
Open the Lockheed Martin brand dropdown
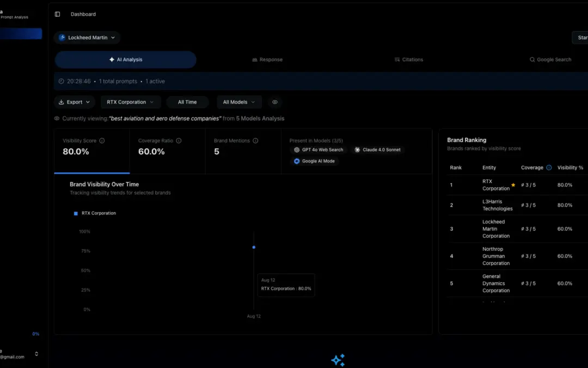coord(87,38)
